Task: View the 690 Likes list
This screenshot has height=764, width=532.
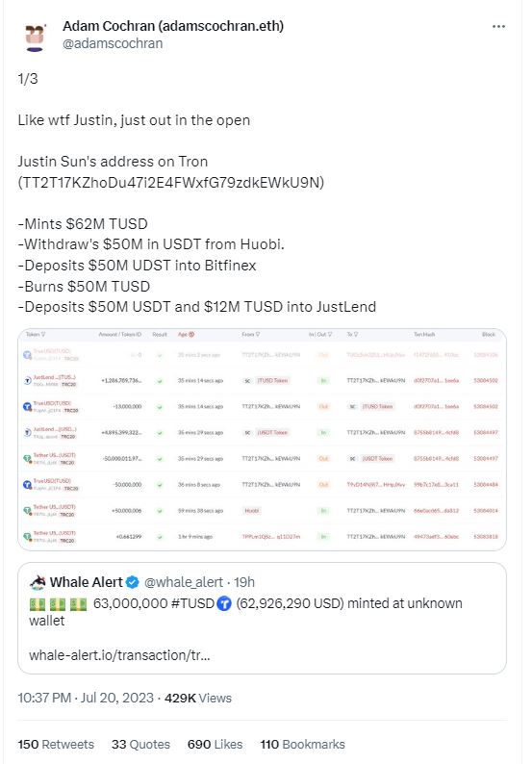Action: 215,744
